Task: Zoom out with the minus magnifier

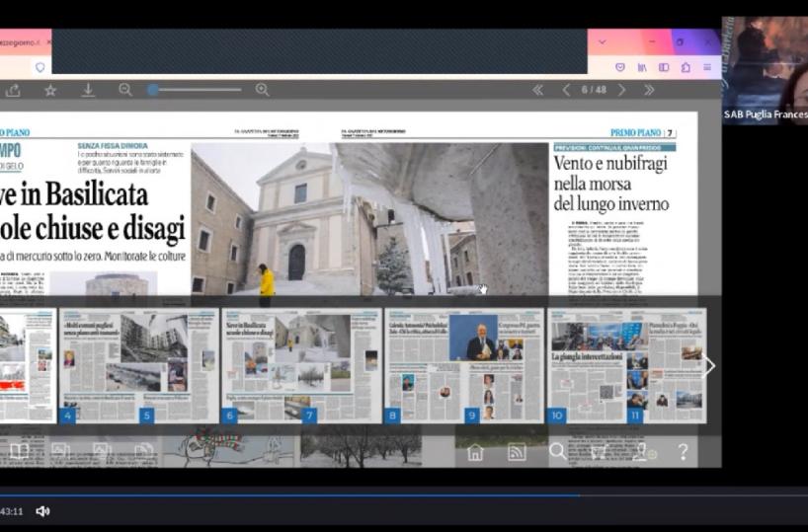Action: pyautogui.click(x=125, y=90)
